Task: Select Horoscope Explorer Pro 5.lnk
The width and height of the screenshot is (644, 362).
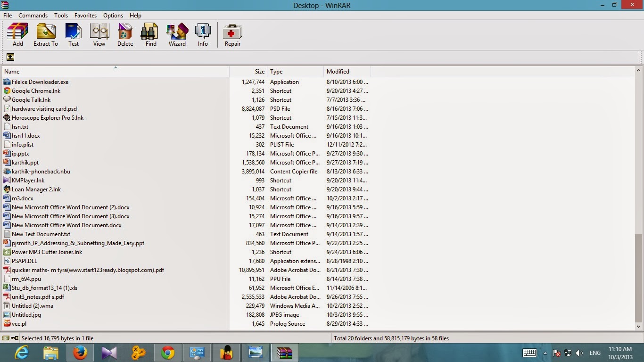Action: coord(48,118)
